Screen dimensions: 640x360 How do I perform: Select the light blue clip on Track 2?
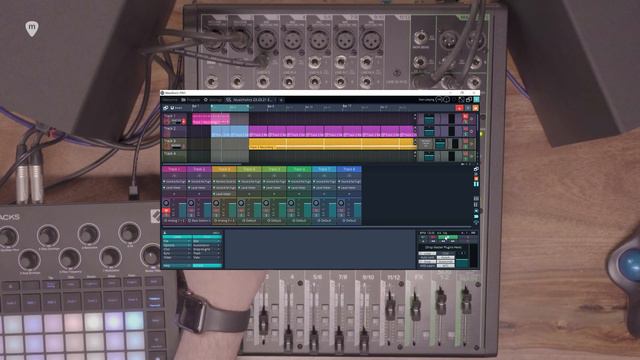coord(230,131)
